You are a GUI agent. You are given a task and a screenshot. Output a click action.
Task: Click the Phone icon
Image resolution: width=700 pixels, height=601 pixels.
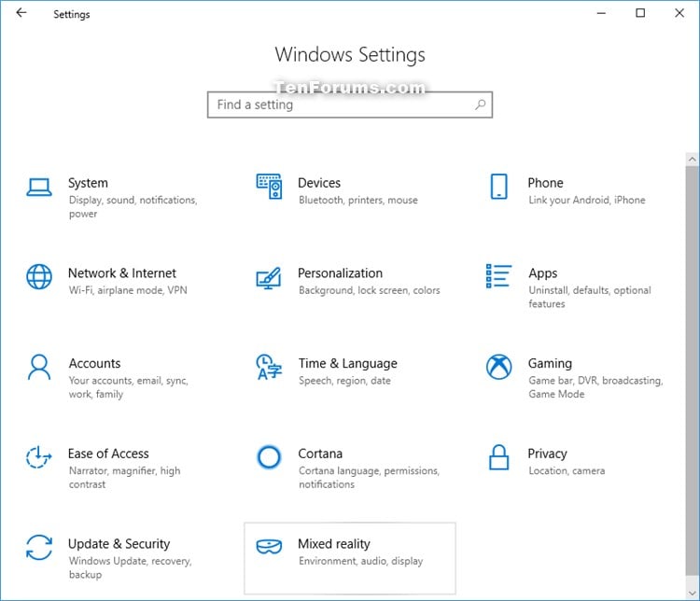point(498,187)
